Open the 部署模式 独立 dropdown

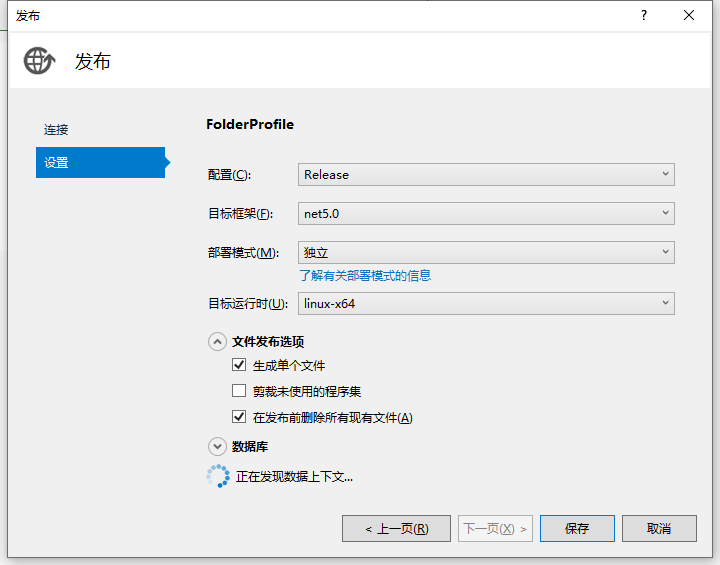486,253
